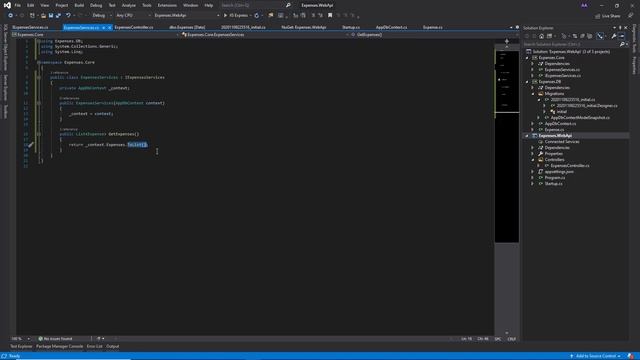The image size is (640, 360).
Task: Open the Debug configuration dropdown
Action: pyautogui.click(x=101, y=16)
